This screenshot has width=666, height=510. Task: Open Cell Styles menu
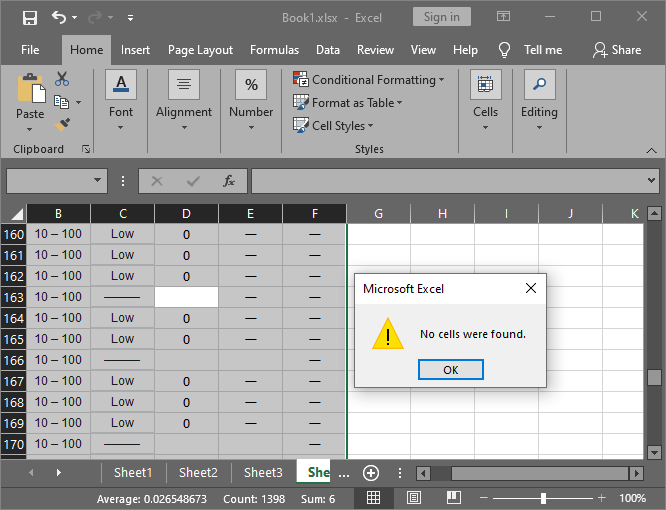click(333, 125)
